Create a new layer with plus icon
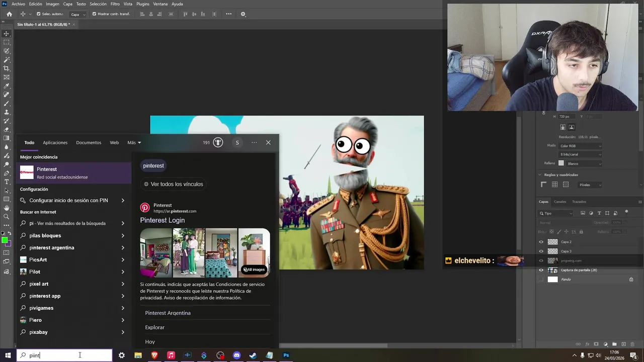Viewport: 644px width, 362px height. pyautogui.click(x=624, y=344)
